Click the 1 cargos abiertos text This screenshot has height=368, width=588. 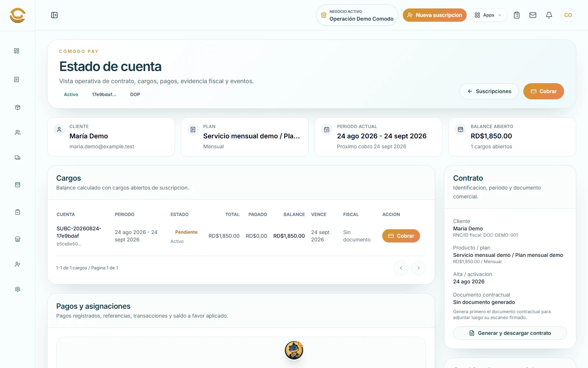point(491,146)
